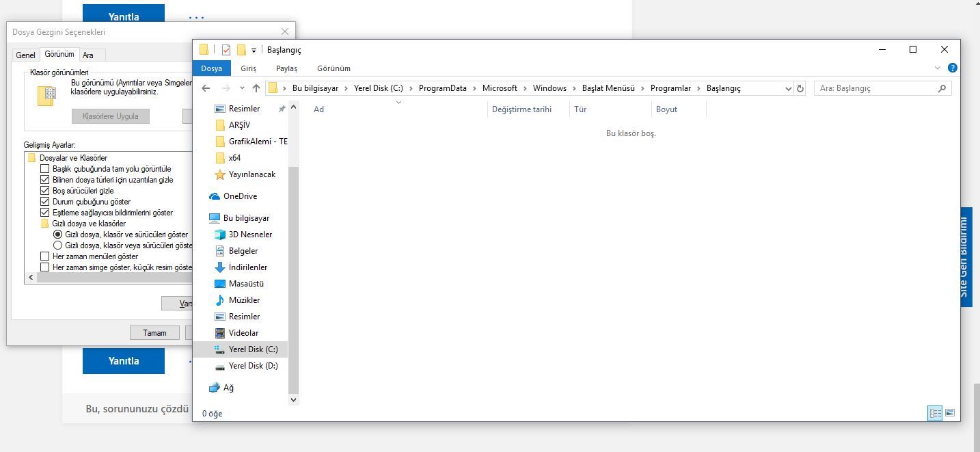The width and height of the screenshot is (980, 452).
Task: Refresh the Başlangıç folder view
Action: click(x=800, y=88)
